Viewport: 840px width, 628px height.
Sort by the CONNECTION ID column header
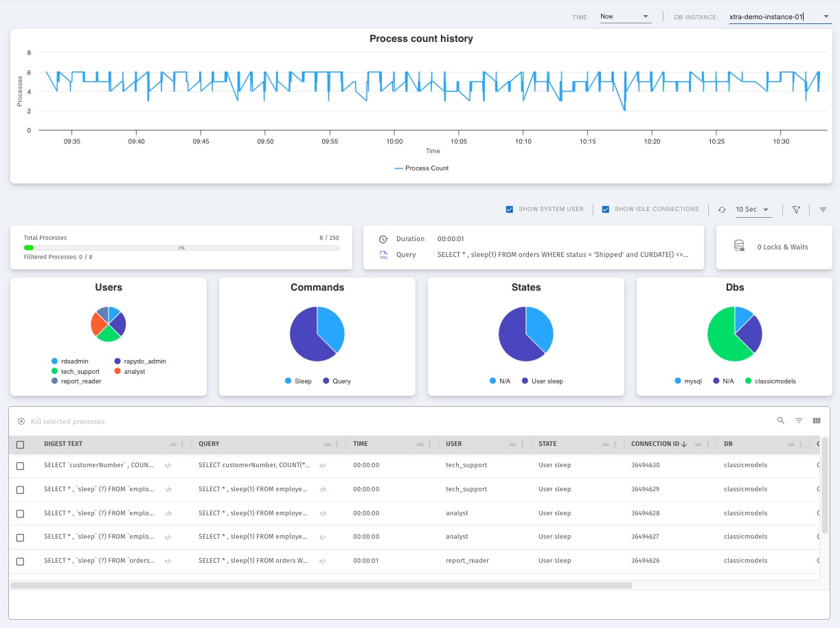(x=655, y=444)
